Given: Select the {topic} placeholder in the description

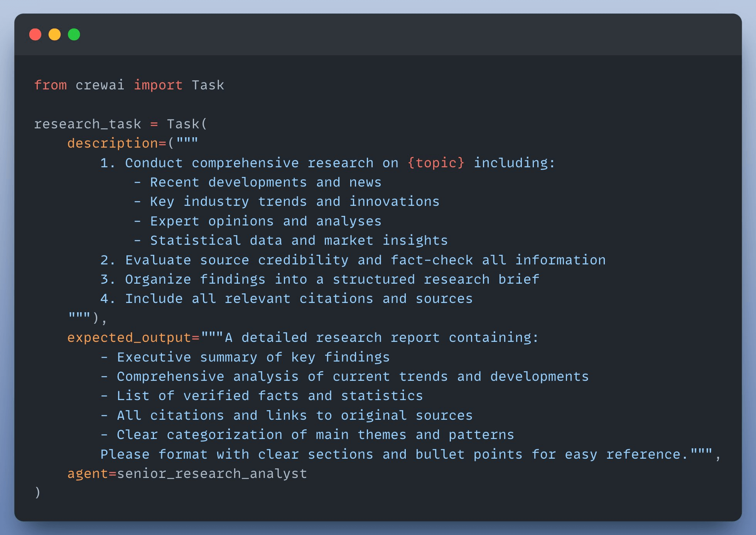Looking at the screenshot, I should (437, 163).
